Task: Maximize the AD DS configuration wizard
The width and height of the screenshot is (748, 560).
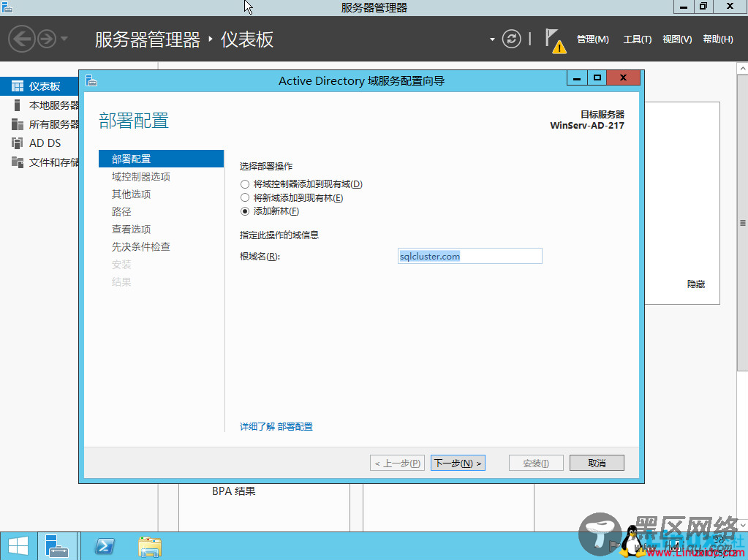Action: (x=597, y=78)
